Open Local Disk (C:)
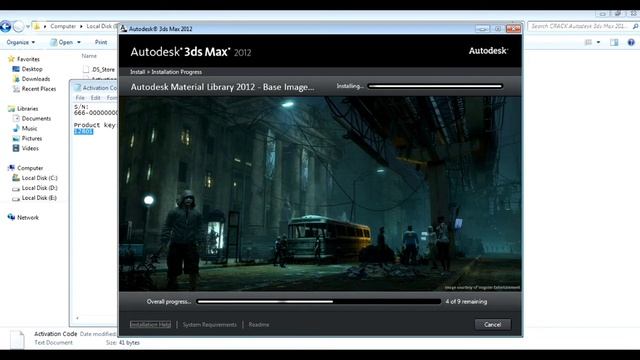Viewport: 640px width, 360px height. (x=40, y=178)
